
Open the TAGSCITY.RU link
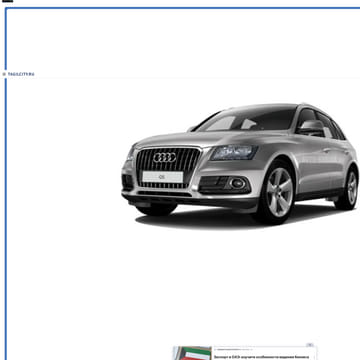click(21, 74)
